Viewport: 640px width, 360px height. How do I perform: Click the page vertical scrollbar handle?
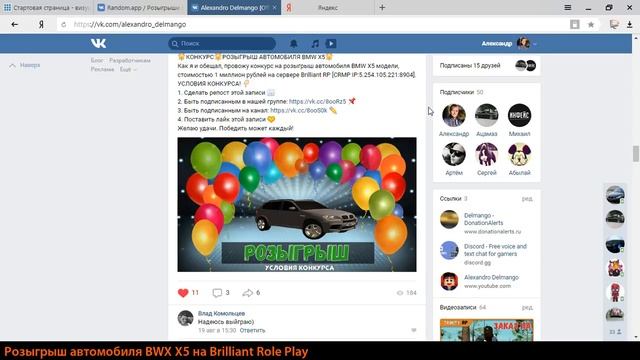[636, 154]
